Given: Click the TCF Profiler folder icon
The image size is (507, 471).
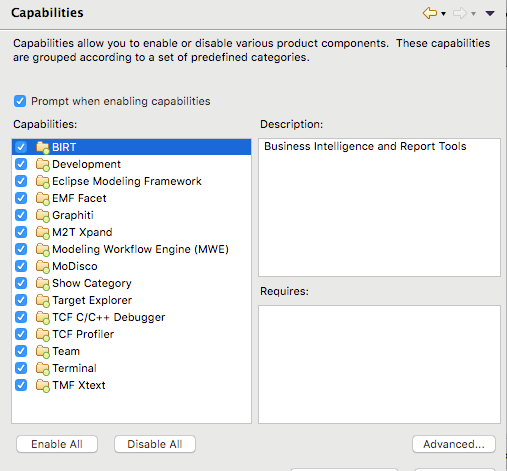Looking at the screenshot, I should point(43,334).
